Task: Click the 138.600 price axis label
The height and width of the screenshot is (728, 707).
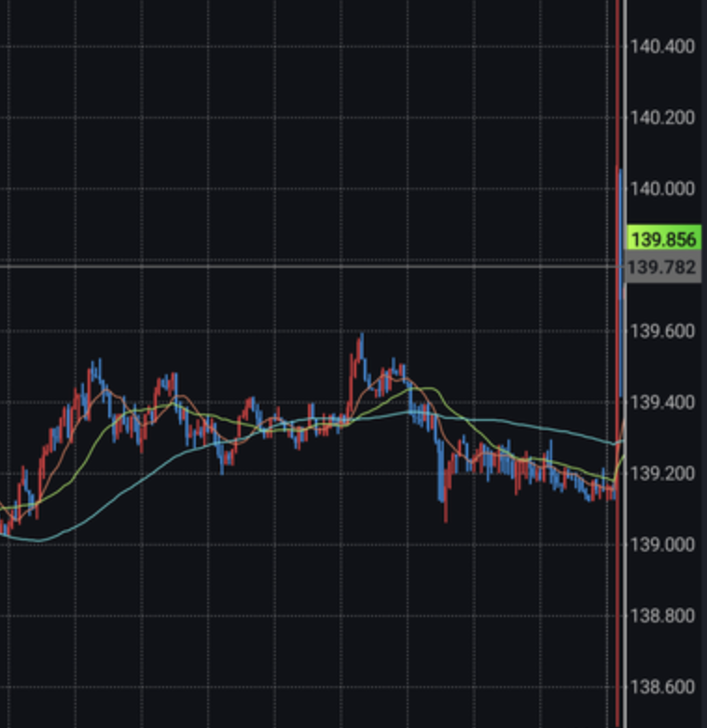Action: pyautogui.click(x=663, y=687)
